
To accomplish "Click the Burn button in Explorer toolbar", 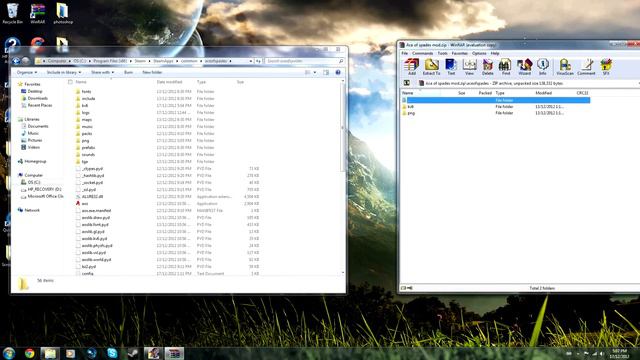I will [x=128, y=72].
